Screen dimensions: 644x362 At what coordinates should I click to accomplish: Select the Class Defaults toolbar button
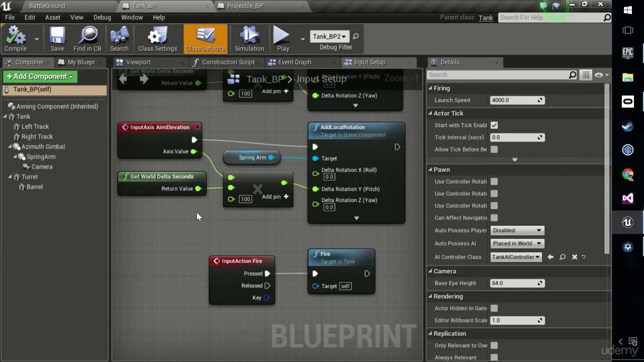pos(205,39)
